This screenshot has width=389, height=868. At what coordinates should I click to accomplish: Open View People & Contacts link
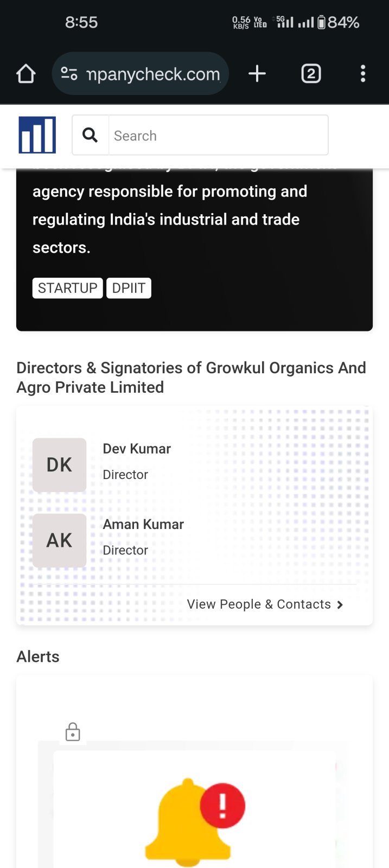(x=259, y=604)
